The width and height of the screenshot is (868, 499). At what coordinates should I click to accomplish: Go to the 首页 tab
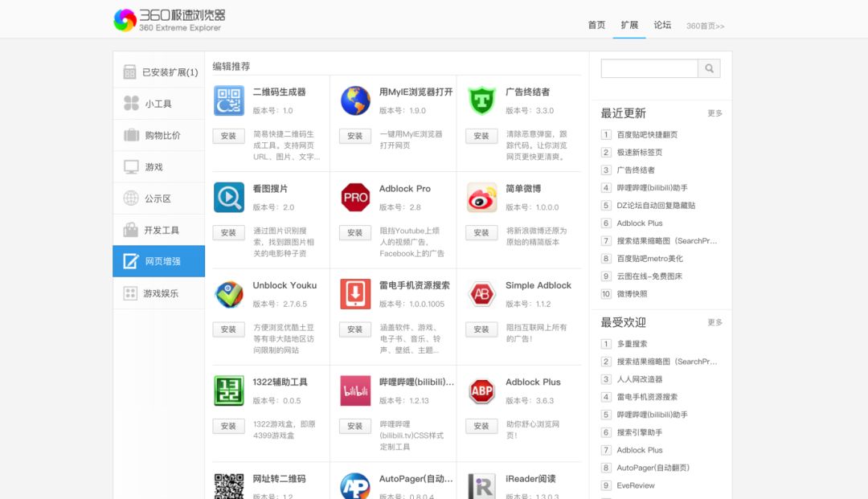point(596,25)
